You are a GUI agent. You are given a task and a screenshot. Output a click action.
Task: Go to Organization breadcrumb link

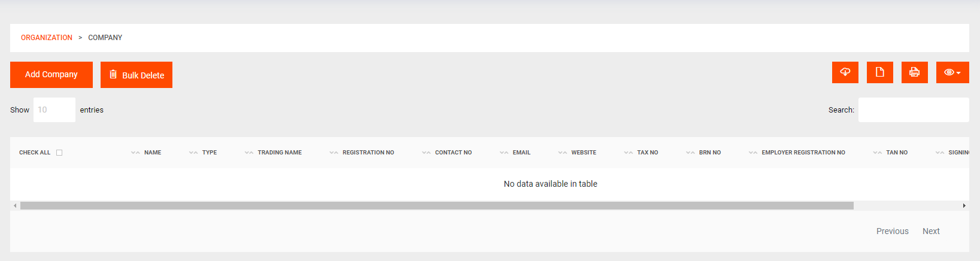tap(47, 38)
